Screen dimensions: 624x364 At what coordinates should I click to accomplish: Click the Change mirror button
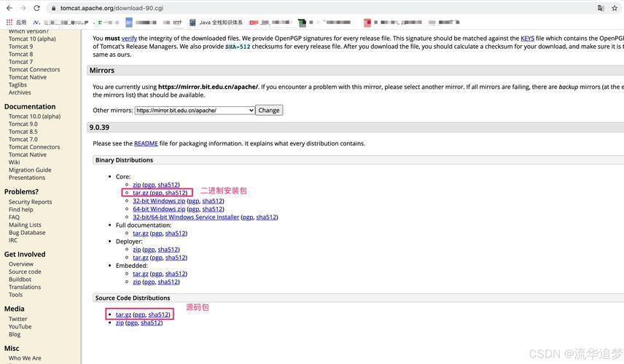point(269,110)
